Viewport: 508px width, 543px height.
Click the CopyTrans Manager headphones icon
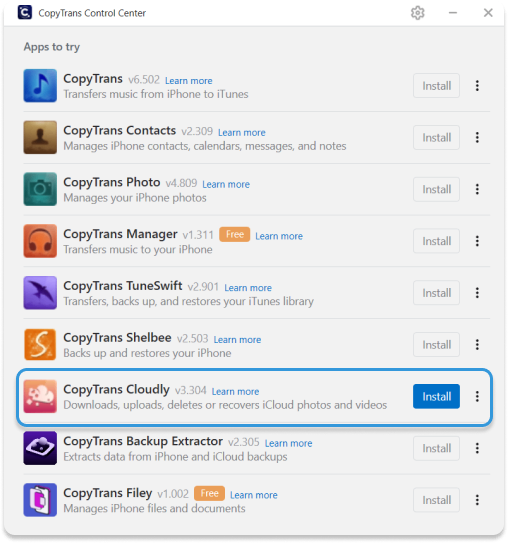(40, 241)
